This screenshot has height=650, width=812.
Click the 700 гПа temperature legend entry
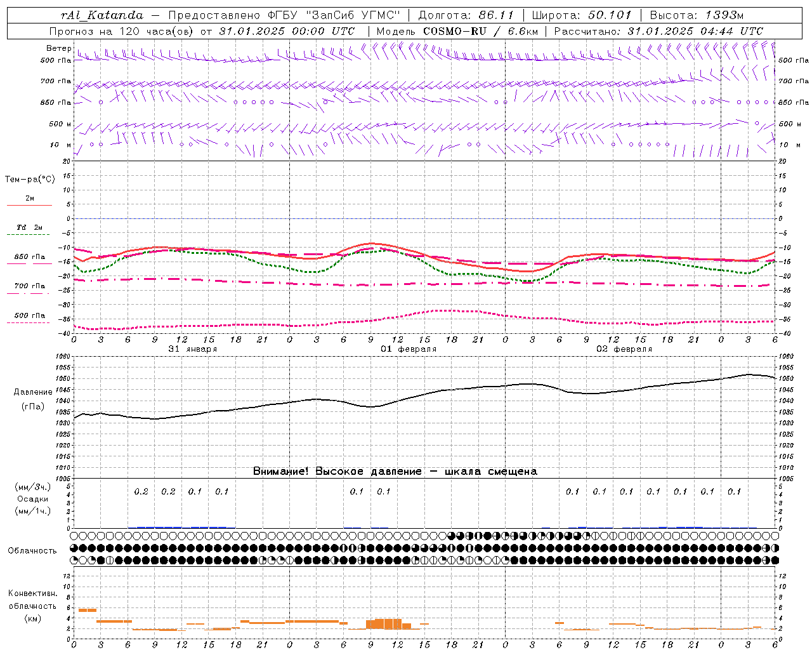30,286
